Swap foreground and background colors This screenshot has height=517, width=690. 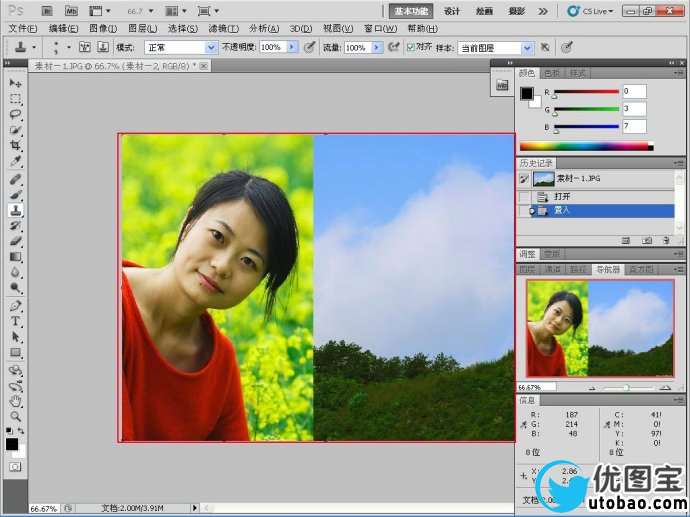coord(20,431)
